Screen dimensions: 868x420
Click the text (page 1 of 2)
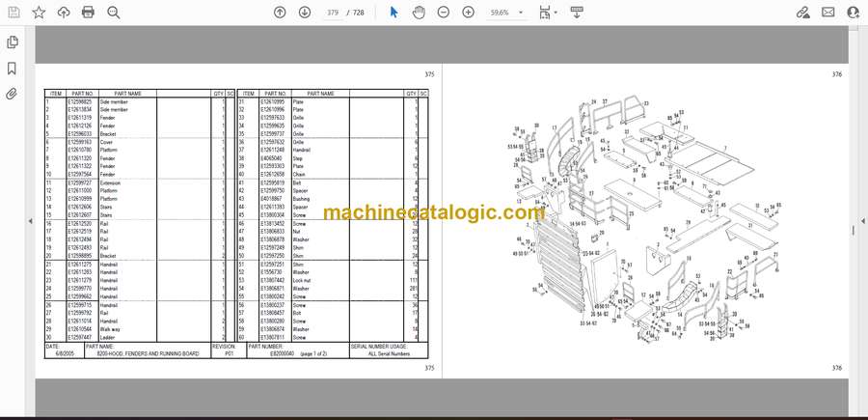point(313,353)
